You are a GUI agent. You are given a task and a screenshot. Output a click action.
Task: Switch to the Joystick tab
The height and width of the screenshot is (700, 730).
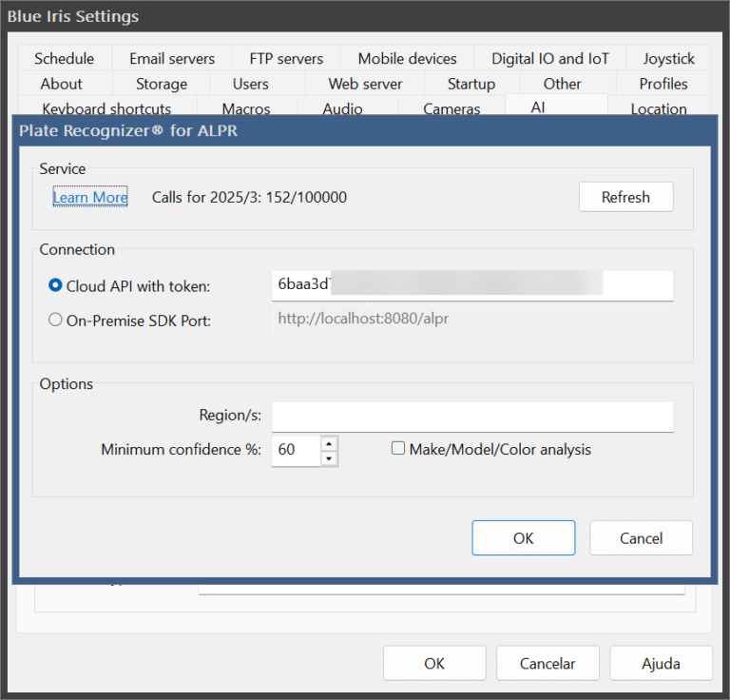(668, 59)
